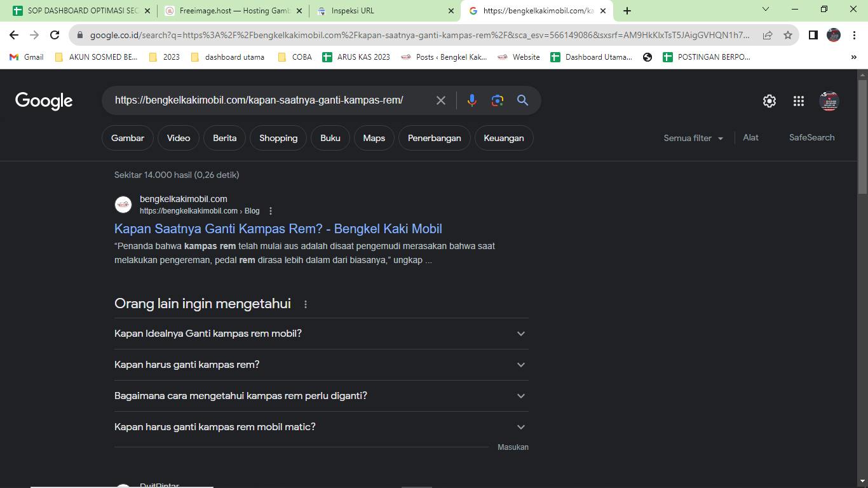Select the Buku search filter

(x=330, y=138)
